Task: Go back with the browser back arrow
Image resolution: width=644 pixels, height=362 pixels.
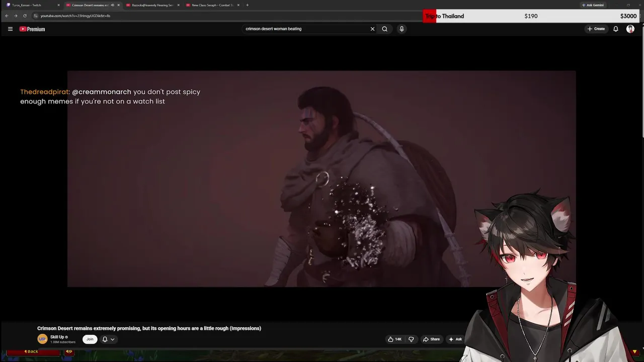Action: pyautogui.click(x=7, y=16)
